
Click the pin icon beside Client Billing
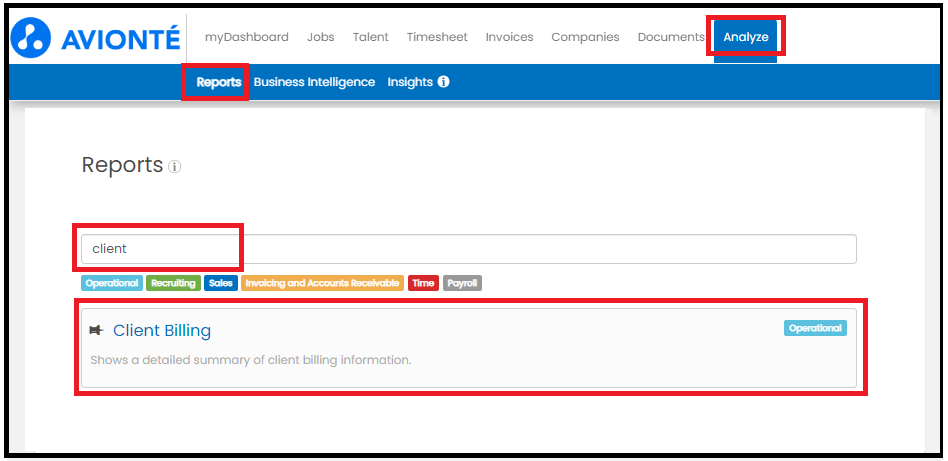(x=96, y=330)
